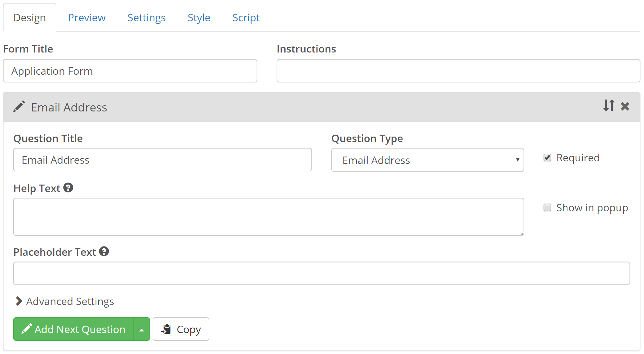Open the Question Type dropdown
Screen dimensions: 644x354
427,160
